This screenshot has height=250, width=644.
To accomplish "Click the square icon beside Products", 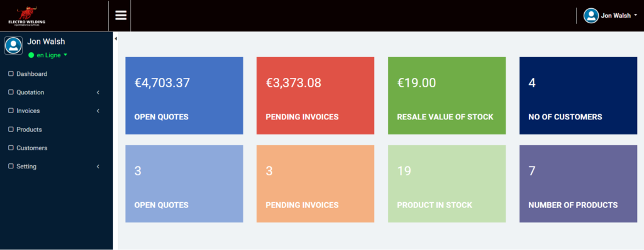I will pos(11,129).
